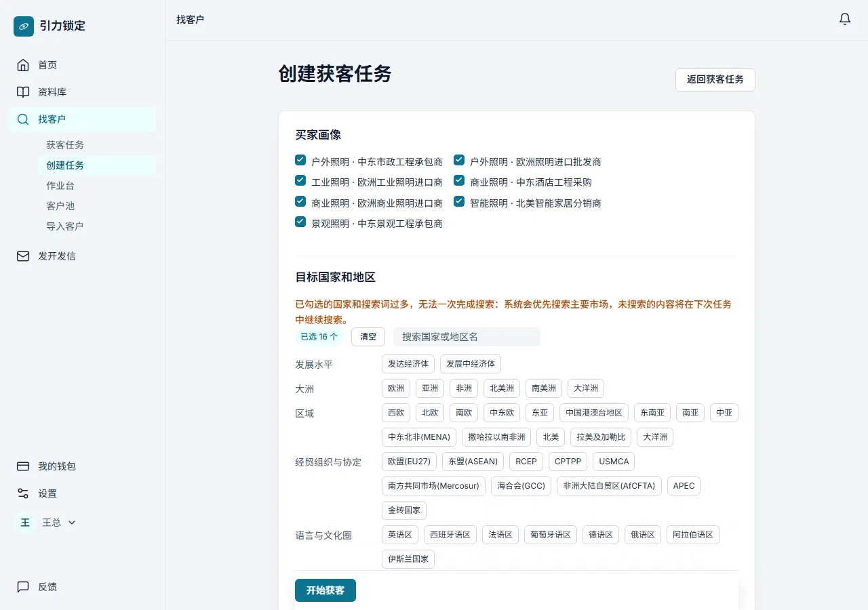Click the 返回获客任务 button
Screen dimensions: 868x610
[715, 79]
